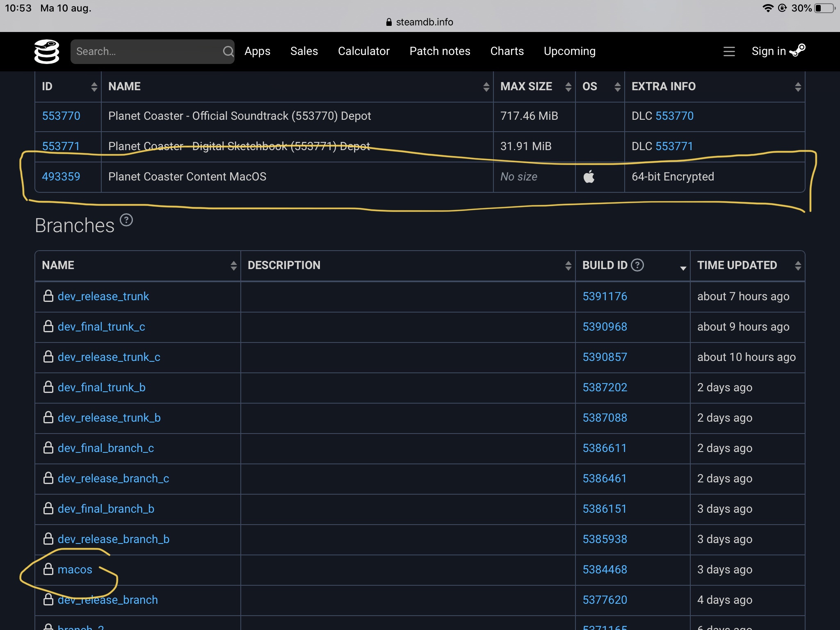
Task: Tap the steamdb.info address bar
Action: tap(420, 22)
